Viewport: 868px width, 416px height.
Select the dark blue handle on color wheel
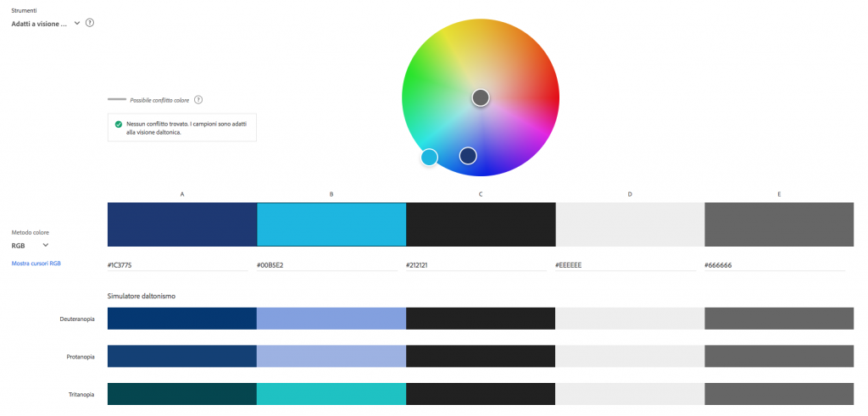pyautogui.click(x=468, y=155)
